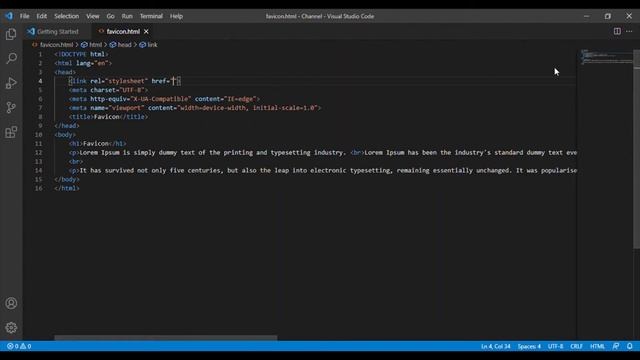Click Ln 4, Col 34 cursor position
Viewport: 640px width, 360px height.
coord(496,346)
